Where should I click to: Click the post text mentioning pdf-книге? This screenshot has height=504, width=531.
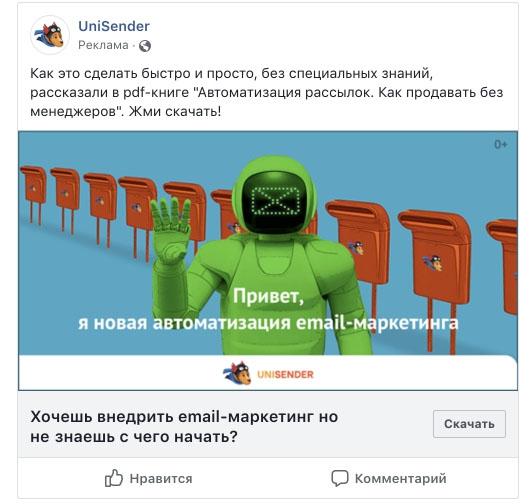click(x=267, y=92)
